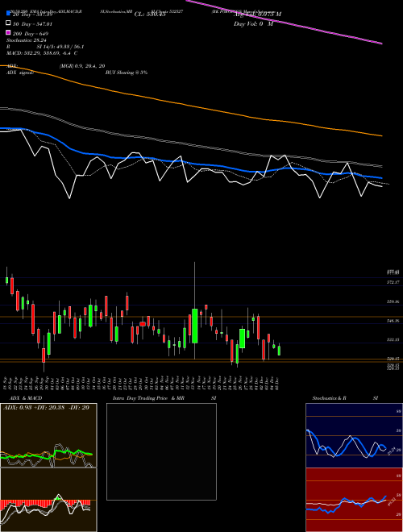Select the '200 Day - 649' legend text
Image resolution: width=403 pixels, height=532 pixels.
tap(31, 34)
